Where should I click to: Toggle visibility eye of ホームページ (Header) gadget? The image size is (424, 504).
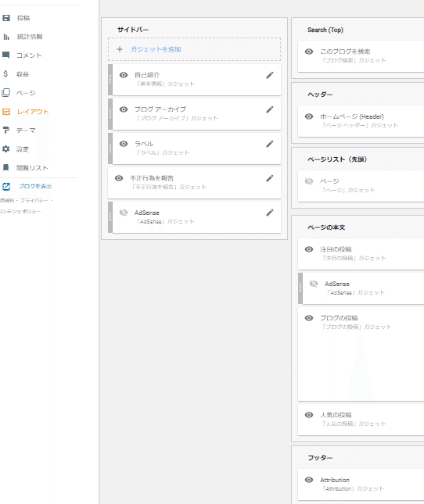click(309, 116)
